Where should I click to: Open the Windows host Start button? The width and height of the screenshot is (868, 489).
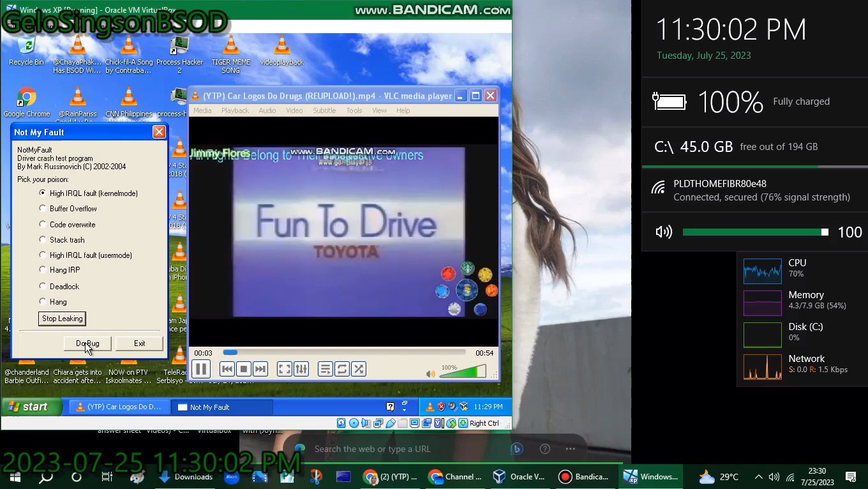15,477
